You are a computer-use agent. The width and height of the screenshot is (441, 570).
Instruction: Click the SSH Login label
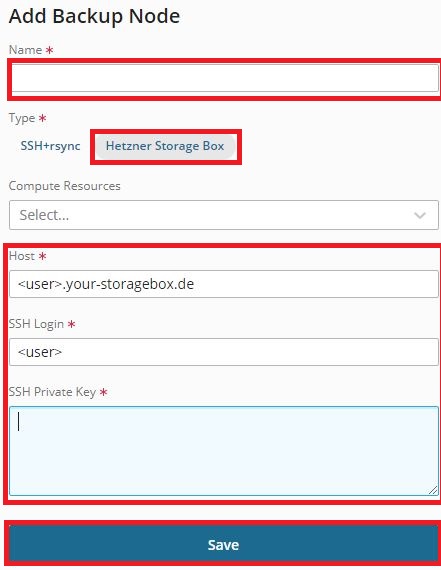[36, 324]
